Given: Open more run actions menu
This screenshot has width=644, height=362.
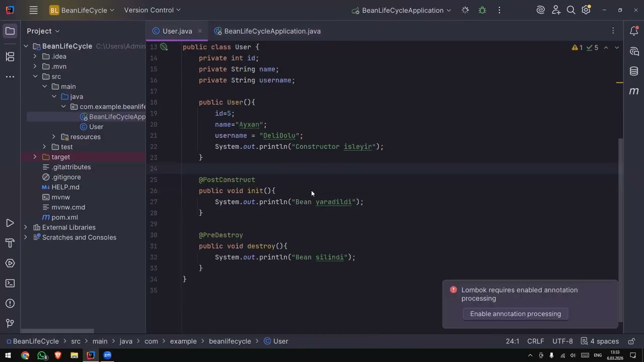Looking at the screenshot, I should [499, 10].
